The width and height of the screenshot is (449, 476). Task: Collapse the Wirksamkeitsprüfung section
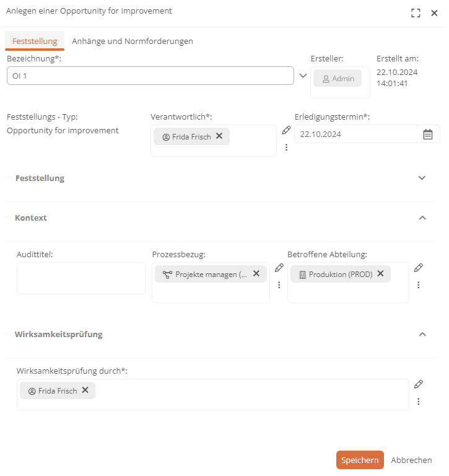pyautogui.click(x=422, y=334)
